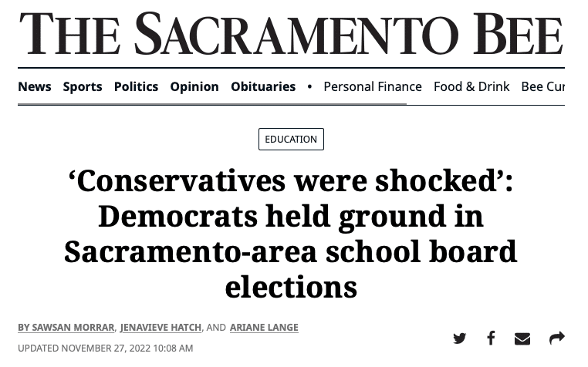
Task: Open the News section
Action: click(x=35, y=86)
